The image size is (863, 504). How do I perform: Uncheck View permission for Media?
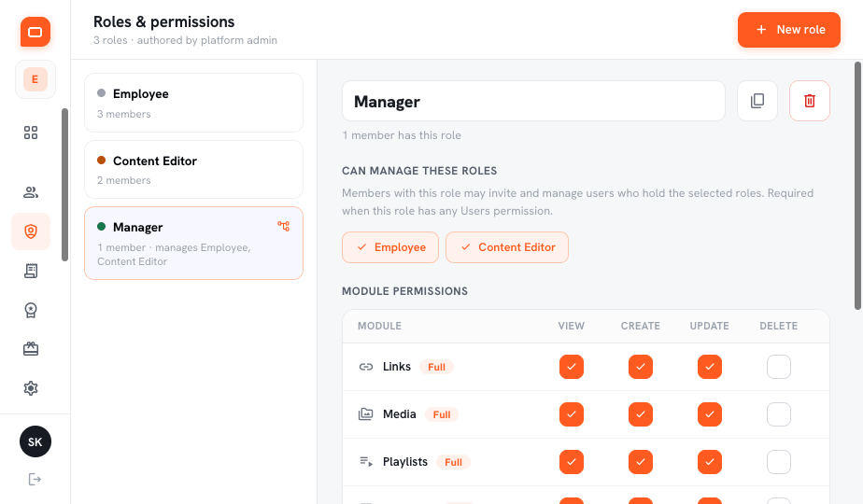(572, 414)
